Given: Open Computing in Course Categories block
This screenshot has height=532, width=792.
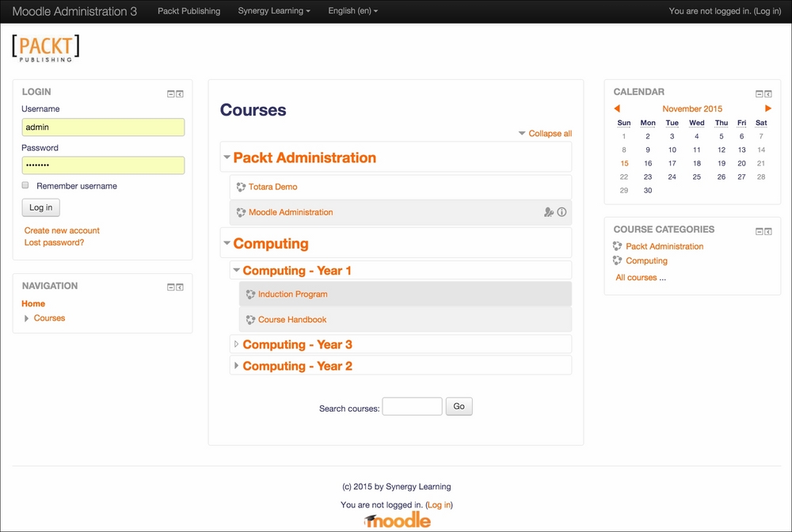Looking at the screenshot, I should coord(646,261).
